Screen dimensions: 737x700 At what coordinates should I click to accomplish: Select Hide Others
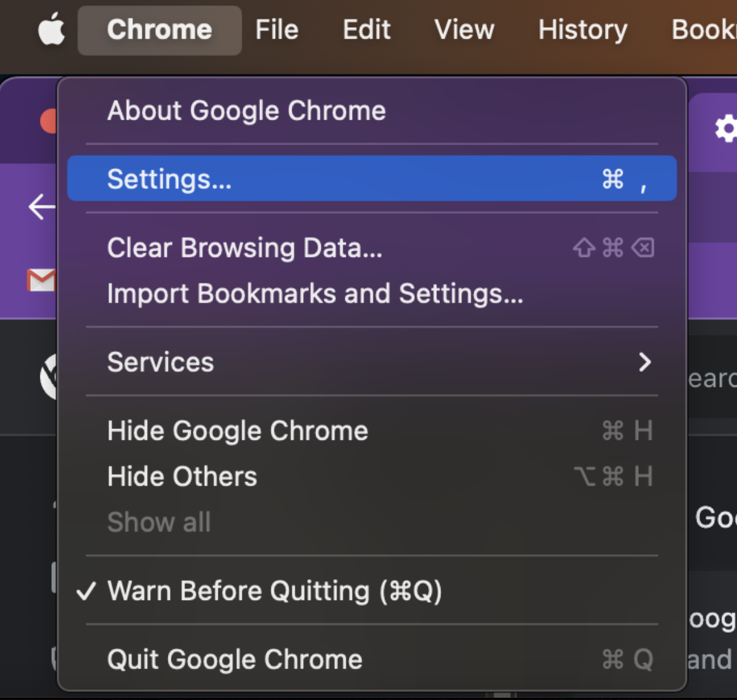(372, 476)
